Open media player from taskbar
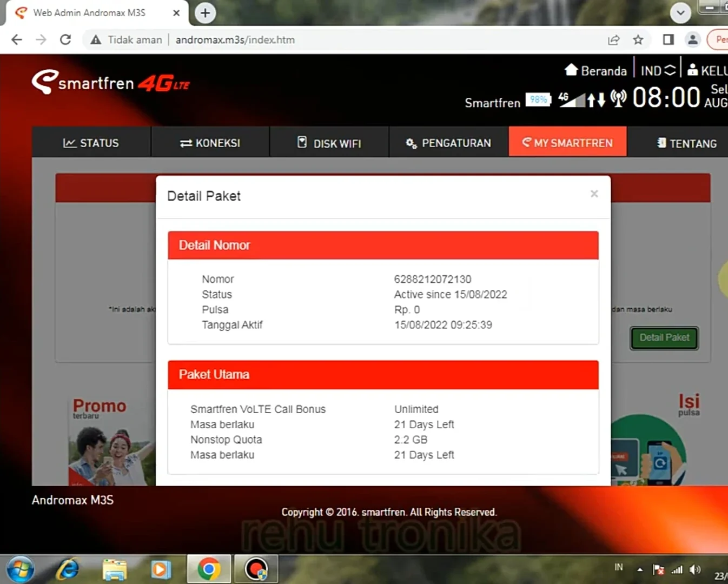 160,569
